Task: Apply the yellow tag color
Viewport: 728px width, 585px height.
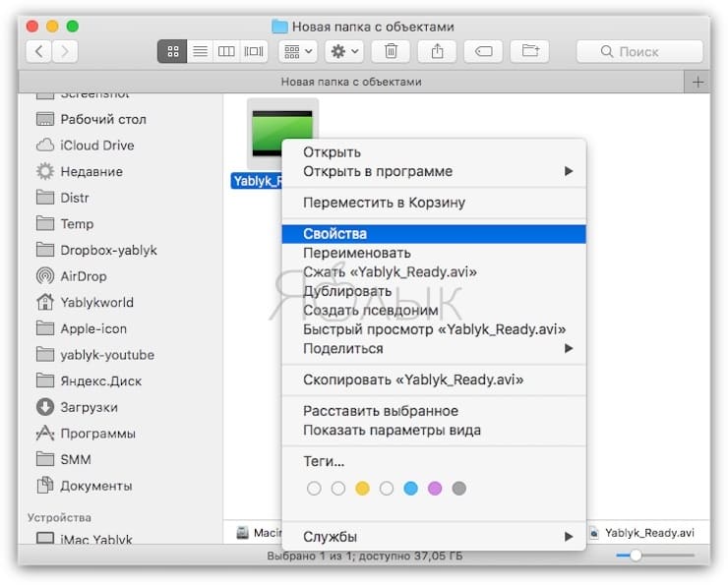Action: (x=362, y=489)
